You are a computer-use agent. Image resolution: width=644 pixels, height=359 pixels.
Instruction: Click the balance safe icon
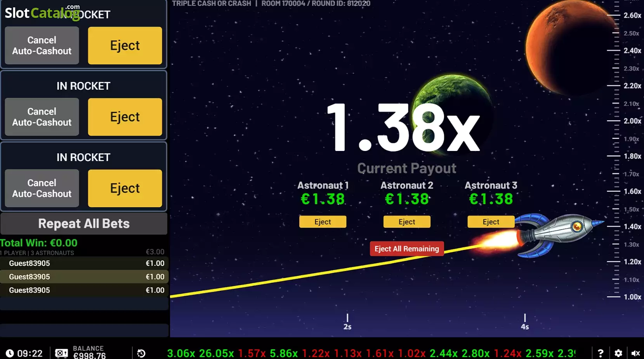tap(61, 353)
